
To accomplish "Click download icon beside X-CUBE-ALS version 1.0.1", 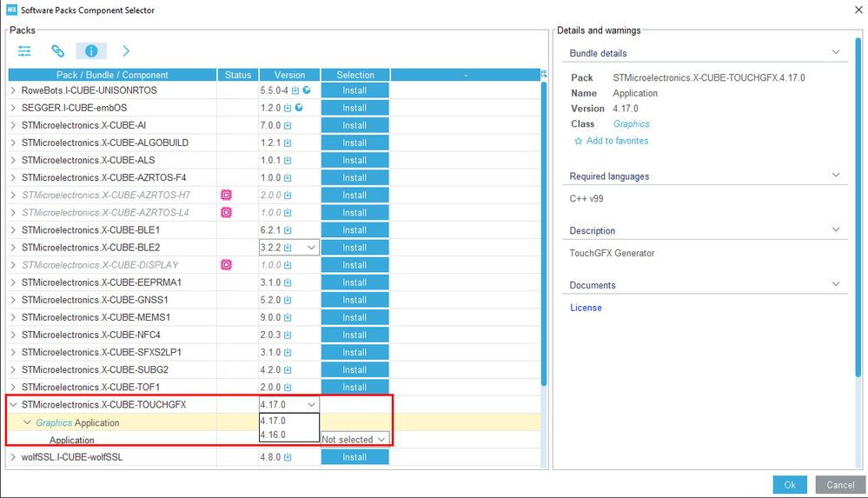I will click(288, 161).
